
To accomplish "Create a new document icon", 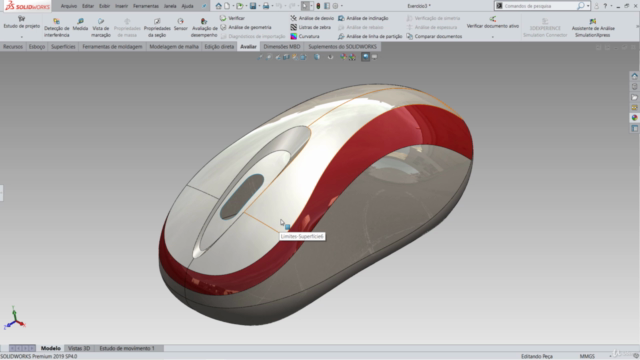I will coord(227,6).
